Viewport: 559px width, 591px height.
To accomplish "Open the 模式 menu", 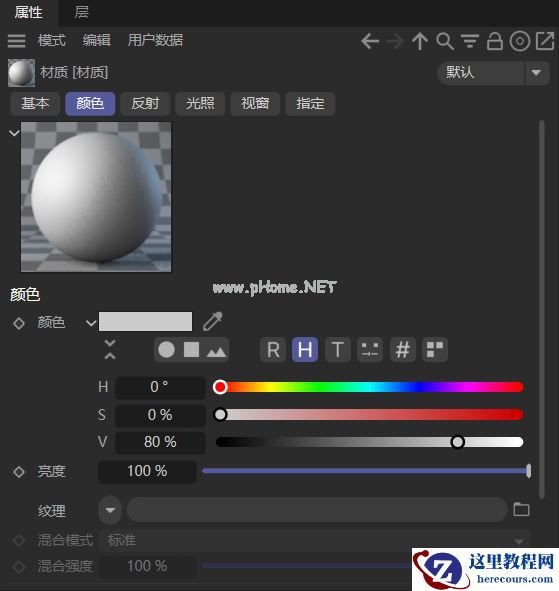I will [52, 40].
